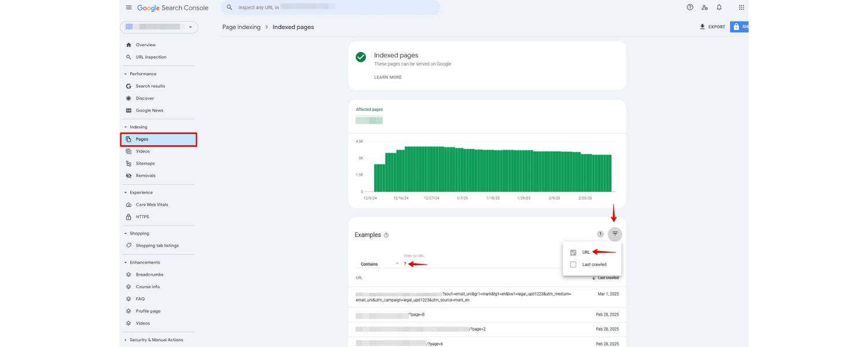The width and height of the screenshot is (868, 347).
Task: Open the property selector dropdown
Action: coord(191,27)
